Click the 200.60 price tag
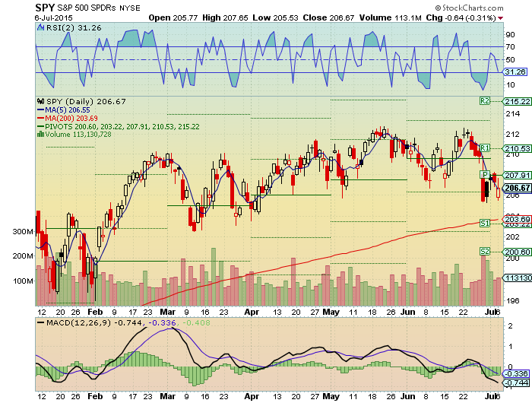This screenshot has height=403, width=532. [x=518, y=252]
